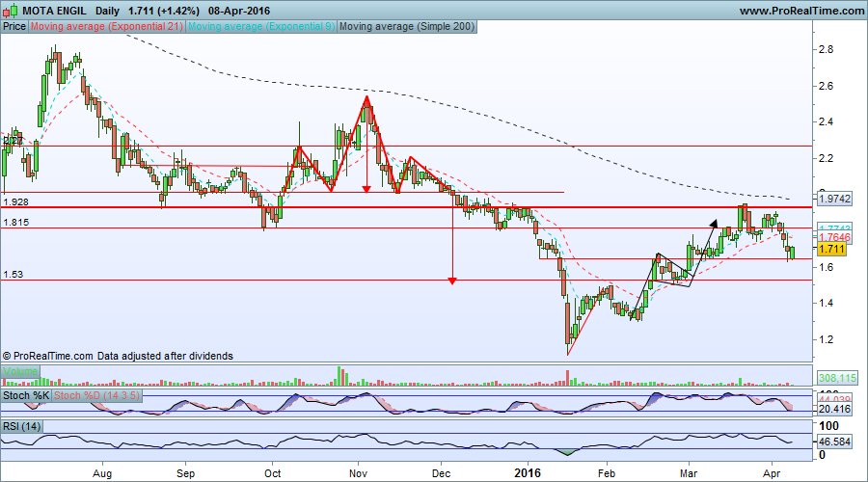Click the 1.4 price axis label
Screen dimensions: 868x482
(826, 303)
